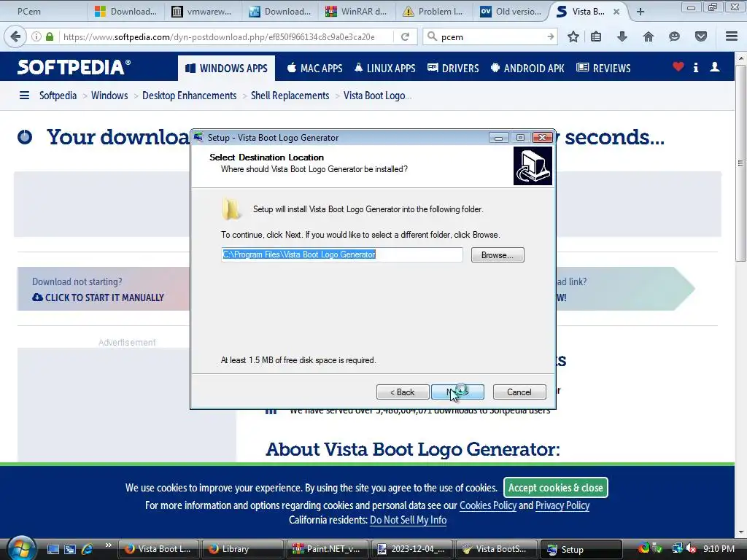The height and width of the screenshot is (560, 747).
Task: Cancel the Vista Boot Logo Generator setup
Action: point(519,392)
